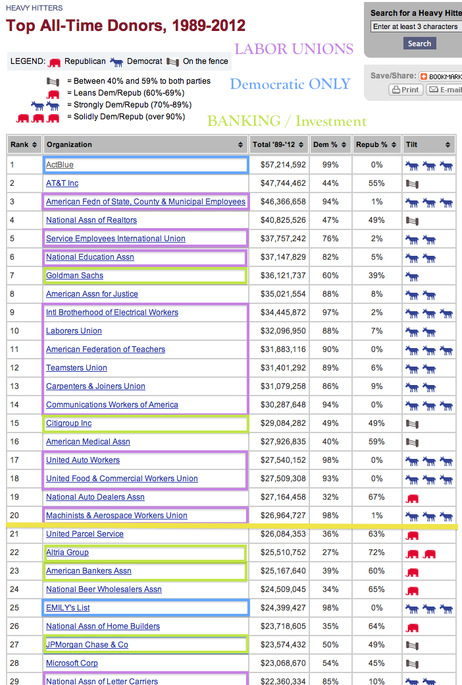This screenshot has width=462, height=685.
Task: Open the Altria Group link
Action: point(67,552)
